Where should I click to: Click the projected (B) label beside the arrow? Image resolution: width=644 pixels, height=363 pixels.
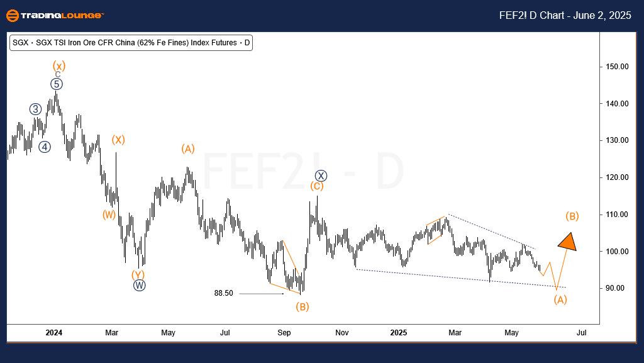(x=572, y=216)
